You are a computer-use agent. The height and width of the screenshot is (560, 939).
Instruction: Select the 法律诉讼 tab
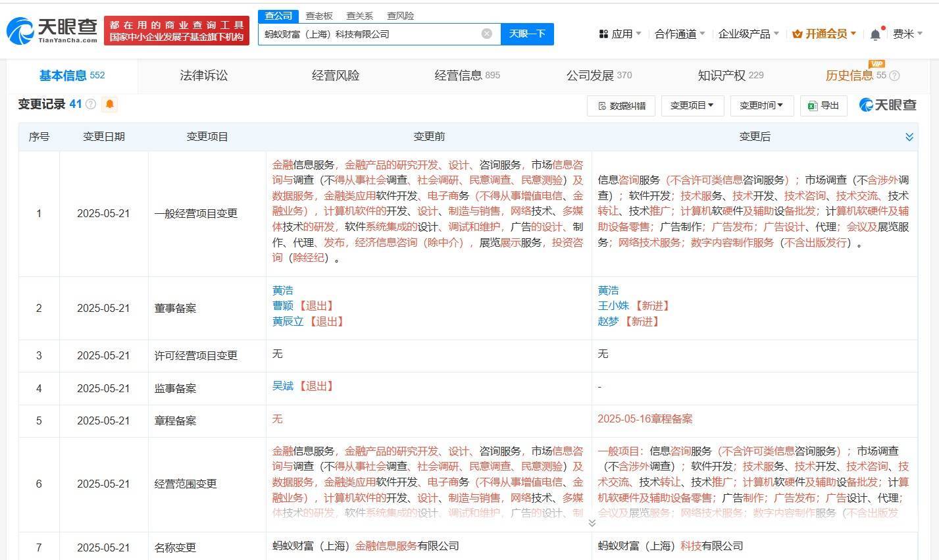[204, 76]
